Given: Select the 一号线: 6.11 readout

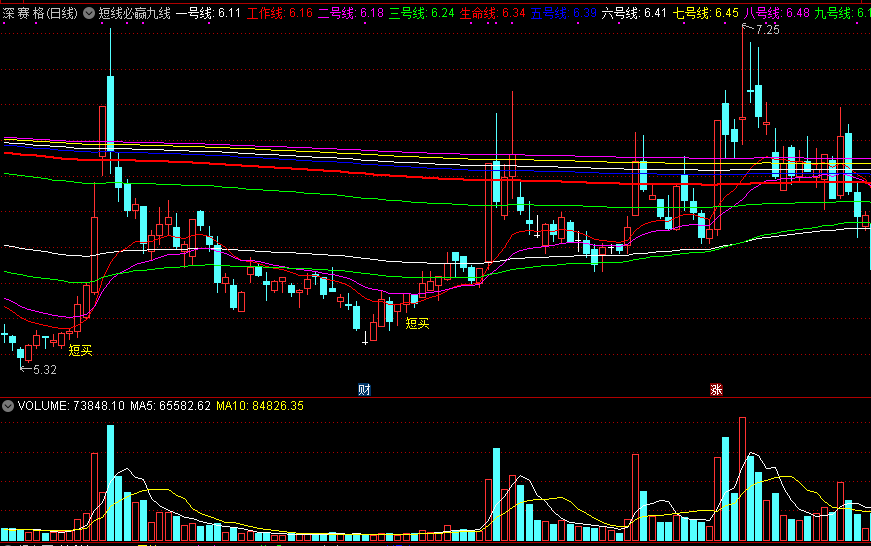Looking at the screenshot, I should coord(208,13).
